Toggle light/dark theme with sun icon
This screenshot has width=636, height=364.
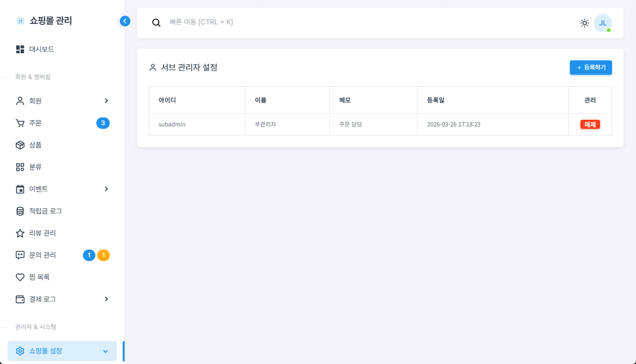point(584,23)
